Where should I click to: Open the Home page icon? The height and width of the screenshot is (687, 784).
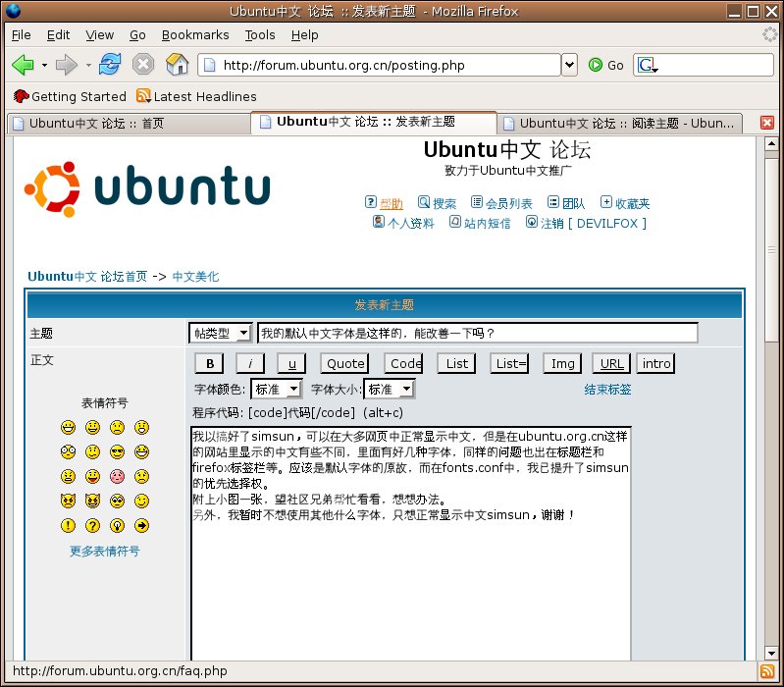(x=177, y=64)
